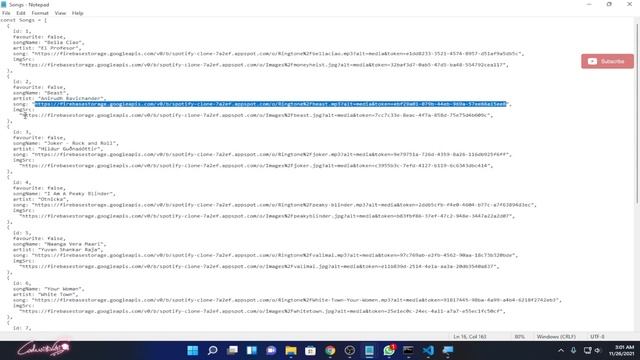
Task: Open Task View from the taskbar
Action: (x=232, y=350)
